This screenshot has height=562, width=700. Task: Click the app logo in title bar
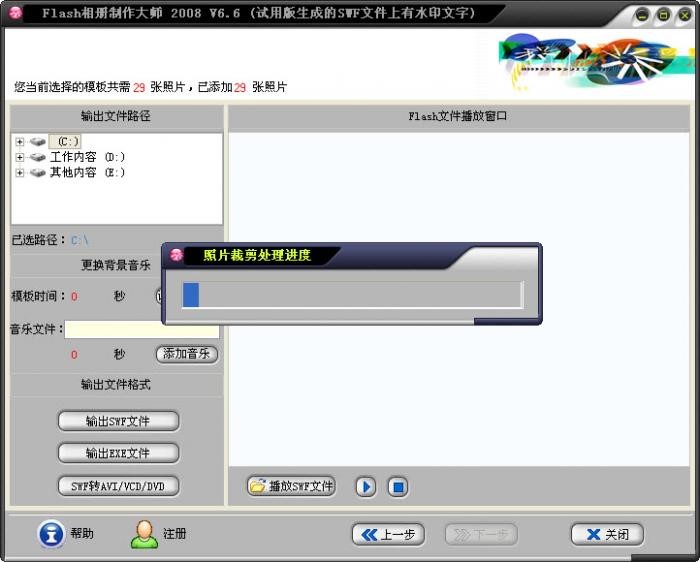(x=15, y=12)
